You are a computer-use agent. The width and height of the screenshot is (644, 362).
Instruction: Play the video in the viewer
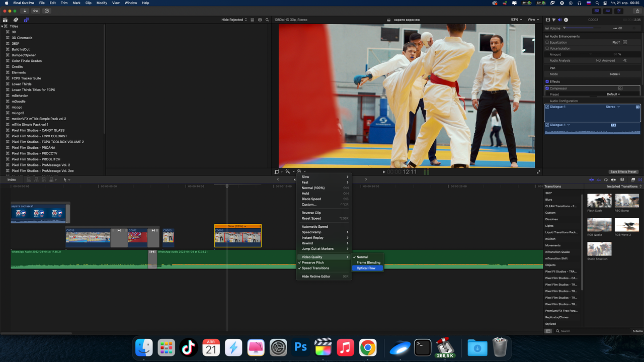(384, 172)
